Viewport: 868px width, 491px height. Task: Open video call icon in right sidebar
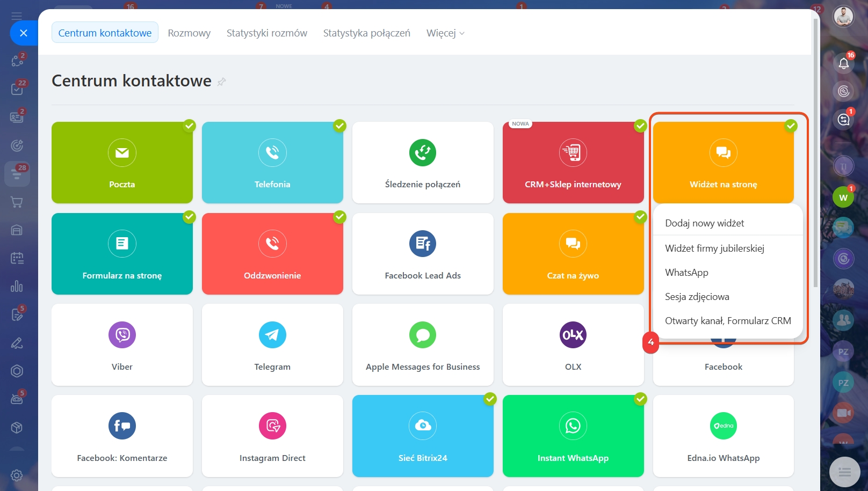843,413
